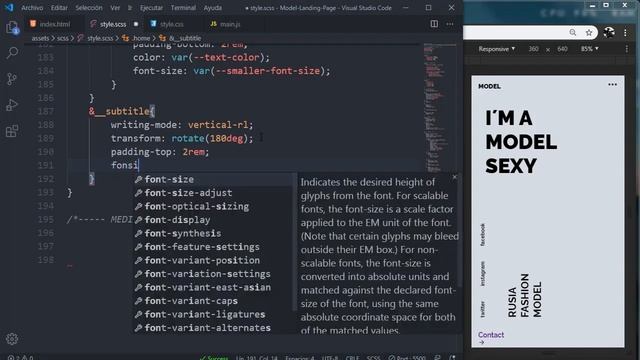Select the font-variant-position suggestion
This screenshot has height=360, width=640.
tap(213, 260)
